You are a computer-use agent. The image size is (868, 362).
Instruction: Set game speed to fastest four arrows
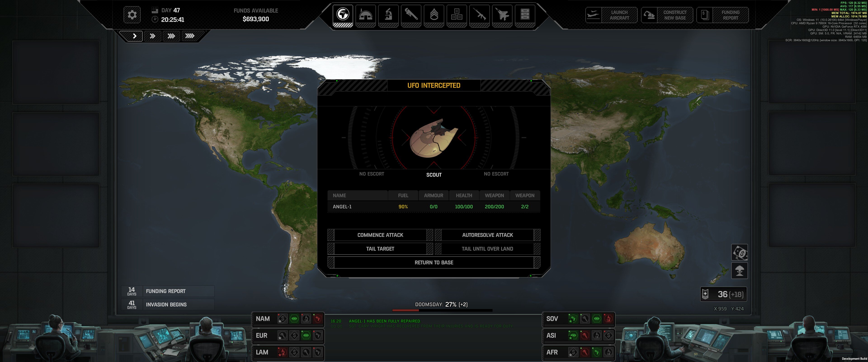(x=190, y=36)
